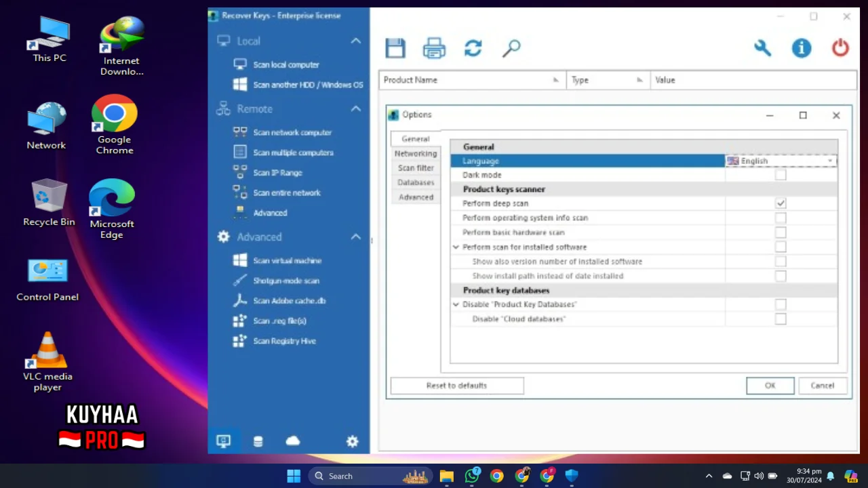
Task: Switch to the Advanced options tab
Action: tap(416, 197)
